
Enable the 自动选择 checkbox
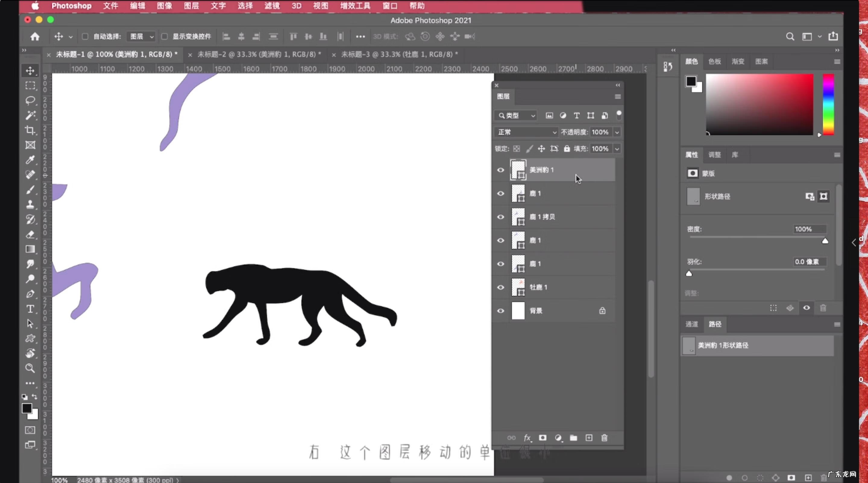click(x=85, y=37)
